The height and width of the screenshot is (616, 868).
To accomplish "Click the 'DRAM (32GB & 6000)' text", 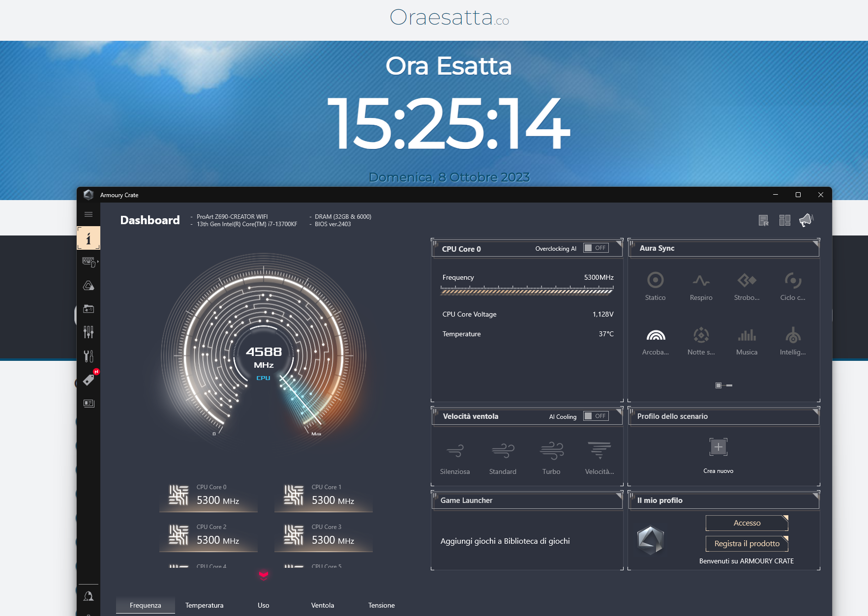I will 343,217.
